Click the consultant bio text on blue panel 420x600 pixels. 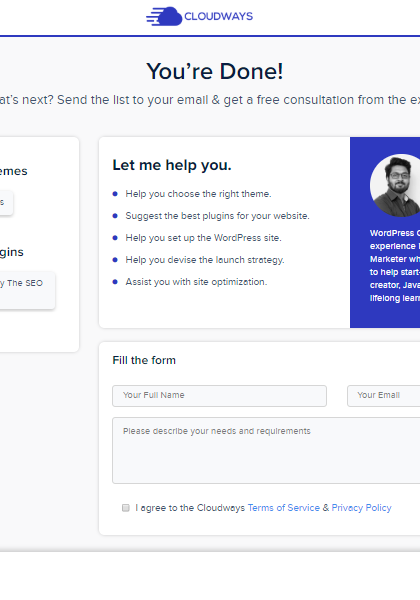[x=395, y=266]
